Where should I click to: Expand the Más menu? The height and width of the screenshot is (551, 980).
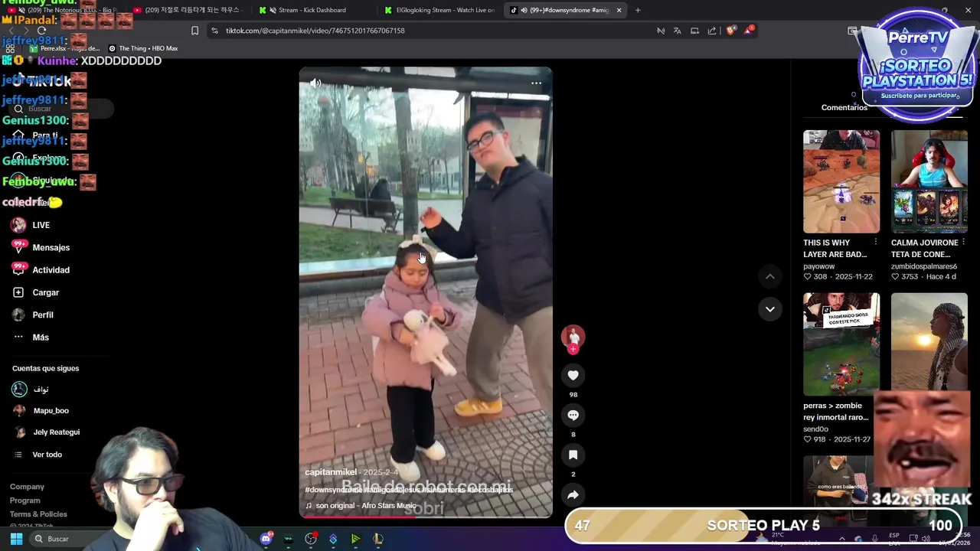click(x=31, y=337)
